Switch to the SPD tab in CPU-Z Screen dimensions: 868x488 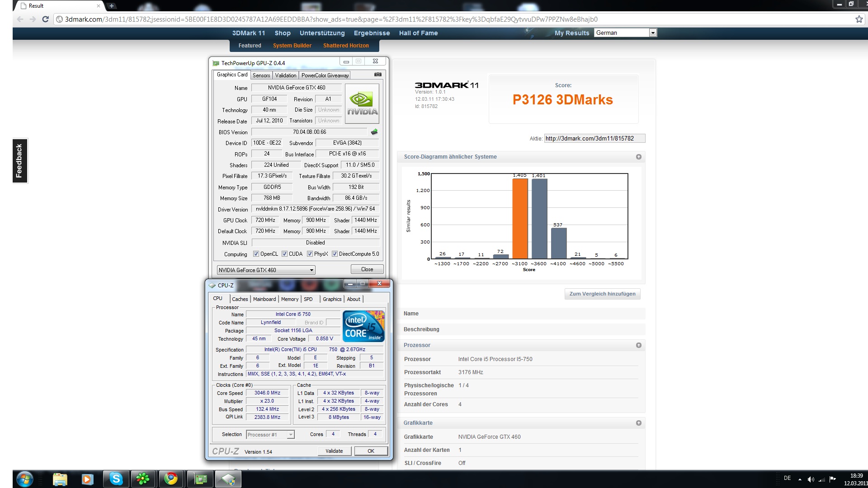(x=308, y=299)
